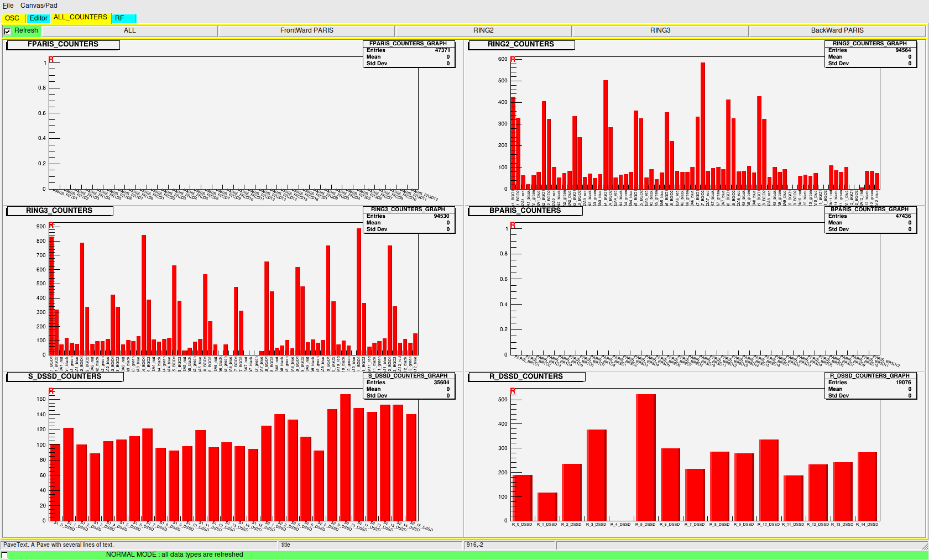Open the RING2 view
The width and height of the screenshot is (929, 560).
click(x=484, y=30)
